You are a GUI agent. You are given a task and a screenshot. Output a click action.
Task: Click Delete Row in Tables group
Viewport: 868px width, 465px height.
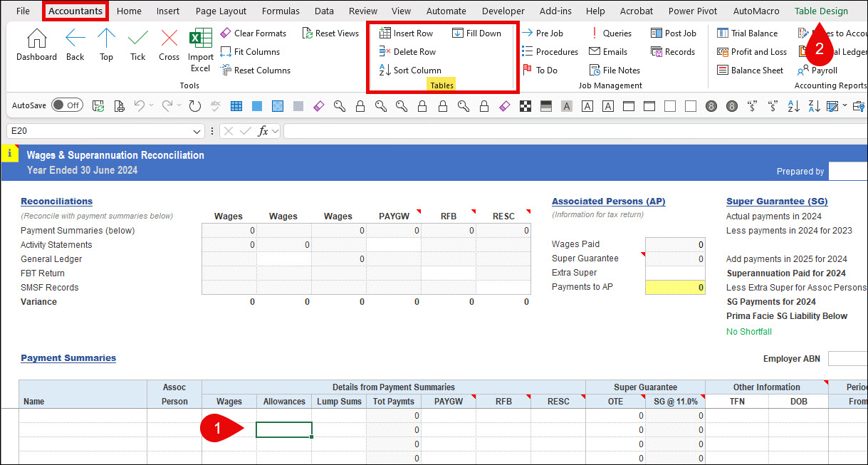coord(407,52)
